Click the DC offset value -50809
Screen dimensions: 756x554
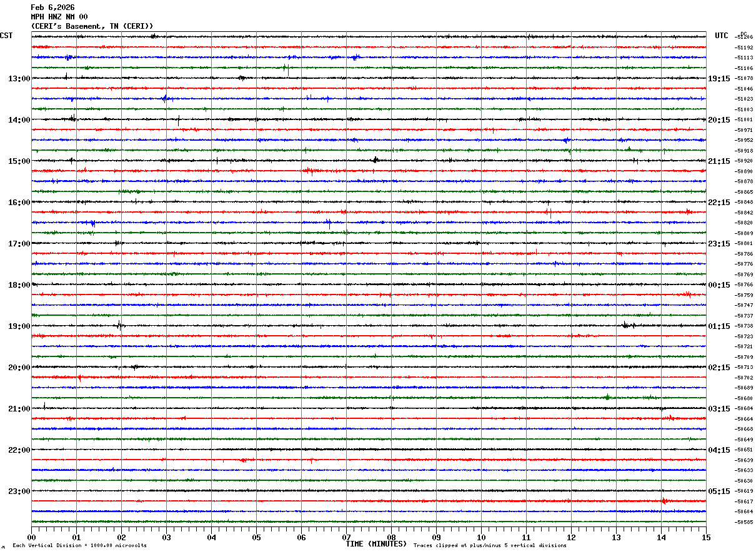pos(744,233)
